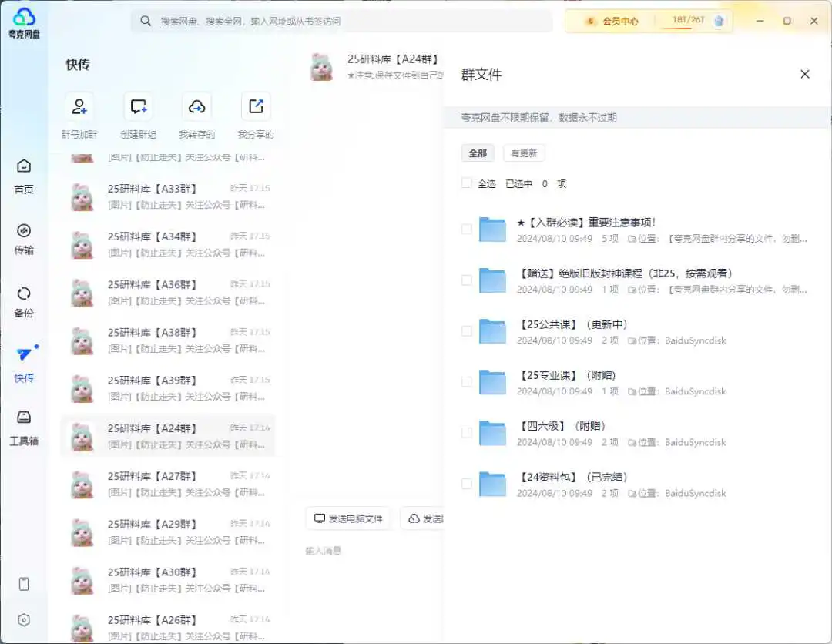Open the 传输 transfer section
The image size is (832, 644).
point(24,240)
